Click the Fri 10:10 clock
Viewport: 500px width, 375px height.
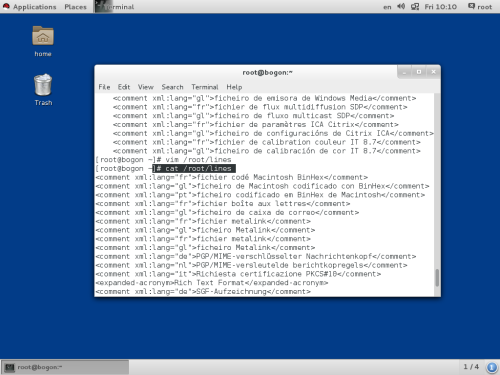[x=440, y=7]
